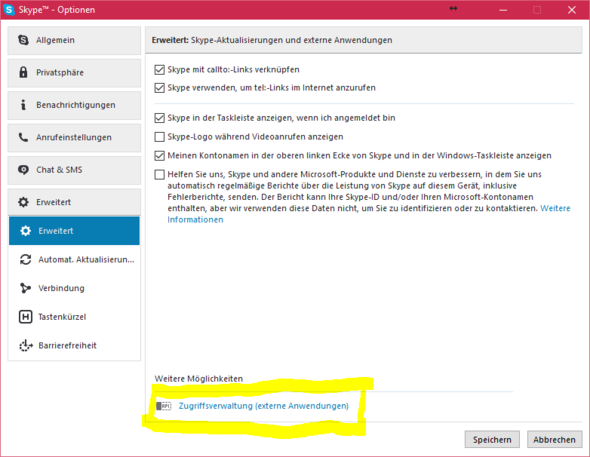Click the gear icon on the highlighted Erweitert item
The height and width of the screenshot is (457, 590).
[25, 231]
